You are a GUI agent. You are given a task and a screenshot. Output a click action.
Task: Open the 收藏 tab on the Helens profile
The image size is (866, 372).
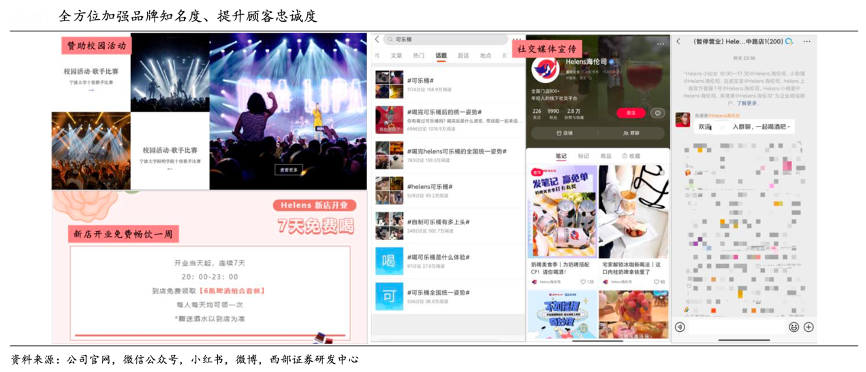pos(631,156)
